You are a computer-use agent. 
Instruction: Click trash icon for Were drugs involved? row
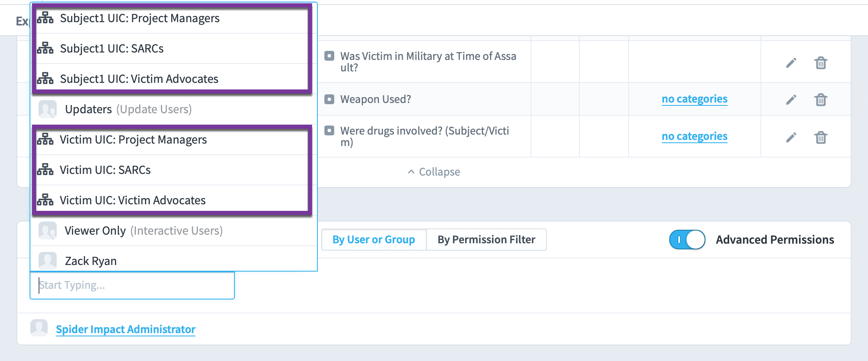[820, 137]
